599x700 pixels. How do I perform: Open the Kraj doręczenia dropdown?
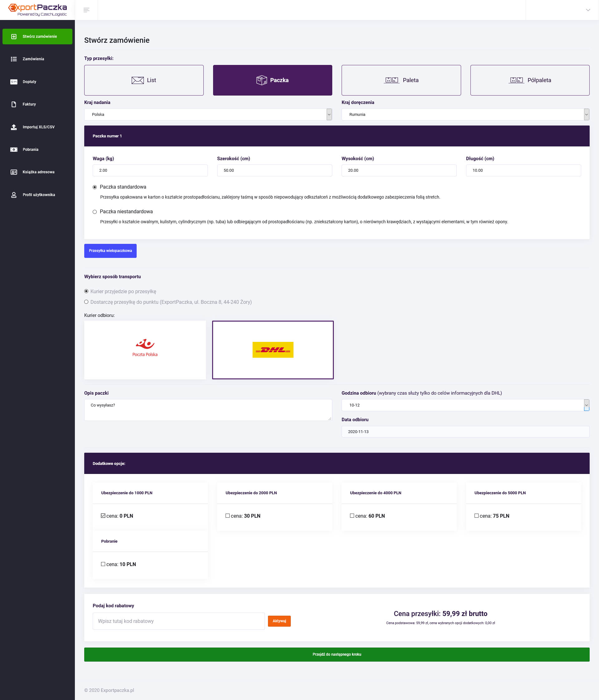465,115
